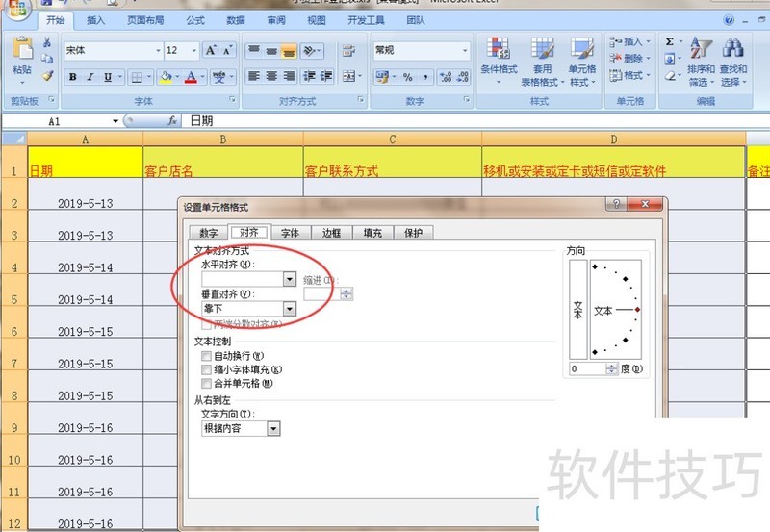The image size is (770, 532).
Task: Open Cell Styles gallery
Action: pyautogui.click(x=582, y=61)
